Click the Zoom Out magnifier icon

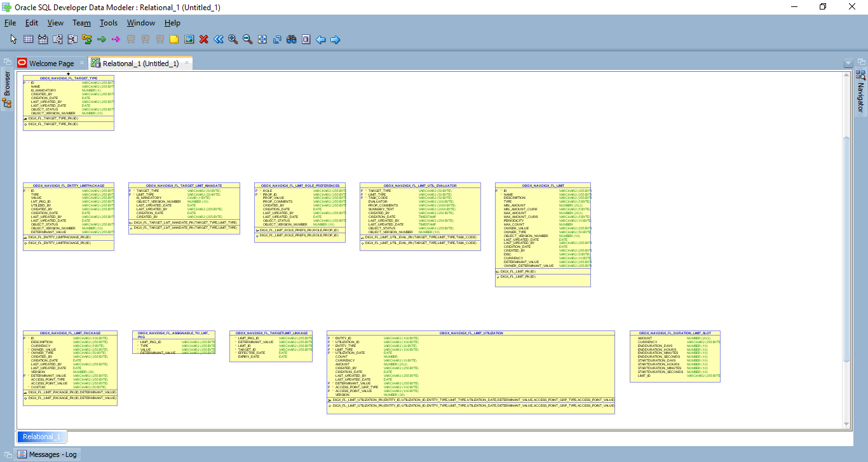coord(248,39)
